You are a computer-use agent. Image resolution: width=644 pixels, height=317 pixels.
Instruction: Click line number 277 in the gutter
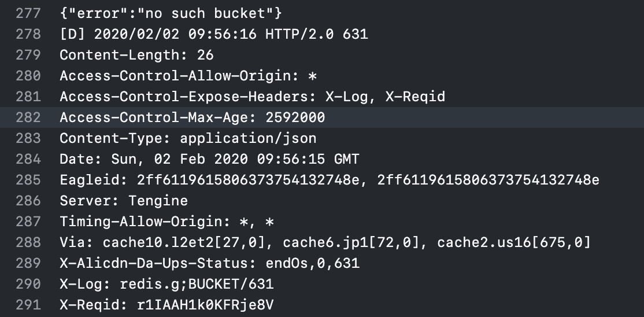(28, 13)
